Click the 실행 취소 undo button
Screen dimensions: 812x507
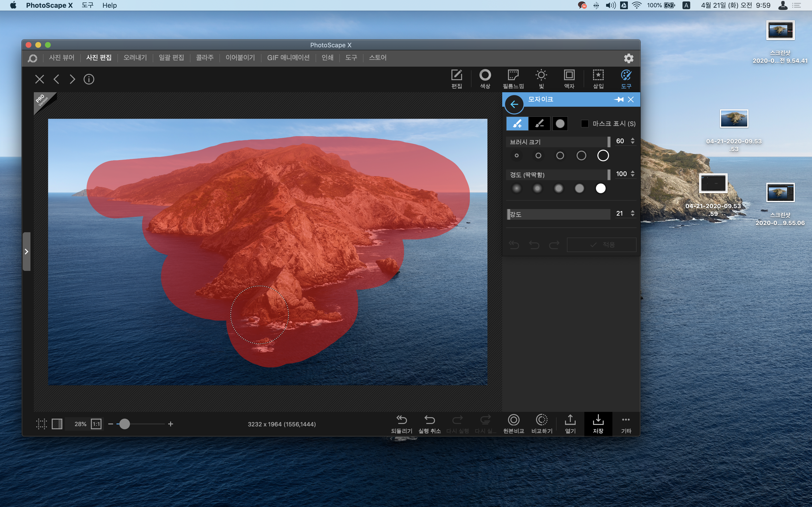pos(429,423)
